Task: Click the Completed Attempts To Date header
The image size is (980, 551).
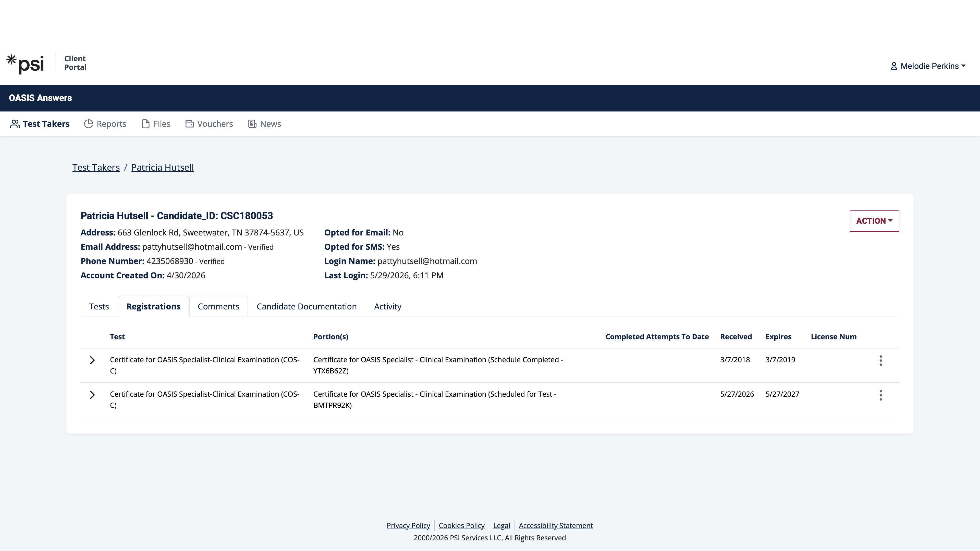Action: coord(657,337)
